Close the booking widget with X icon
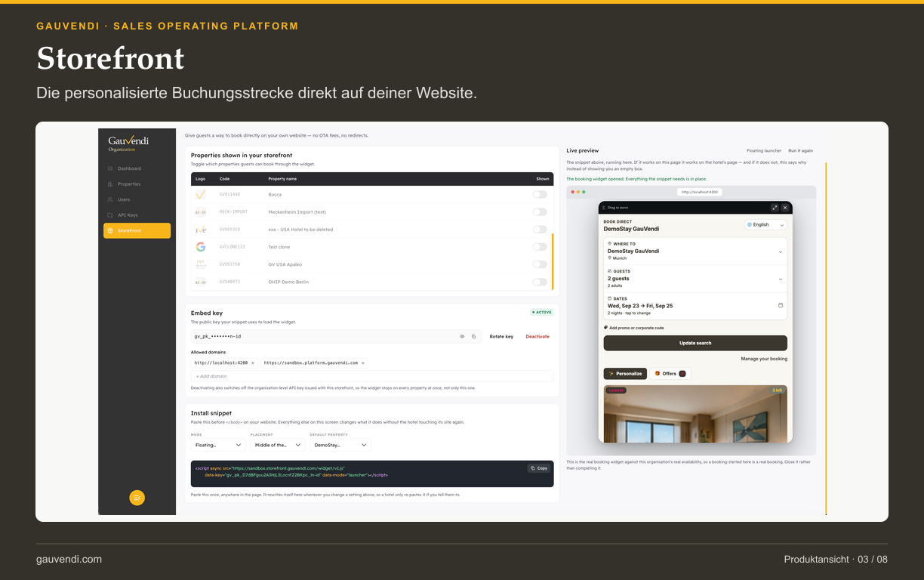This screenshot has height=580, width=924. tap(785, 208)
